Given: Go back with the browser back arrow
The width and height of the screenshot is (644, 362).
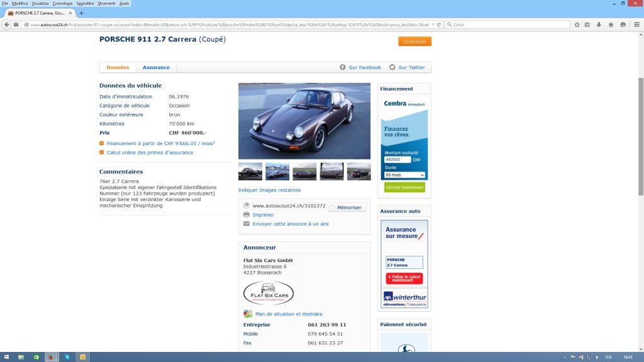Looking at the screenshot, I should (x=6, y=25).
